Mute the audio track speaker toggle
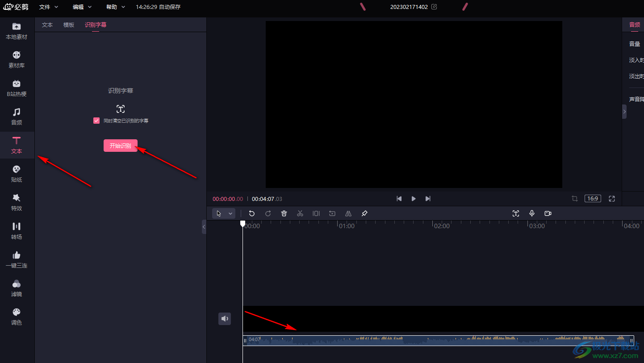The image size is (644, 363). point(225,319)
